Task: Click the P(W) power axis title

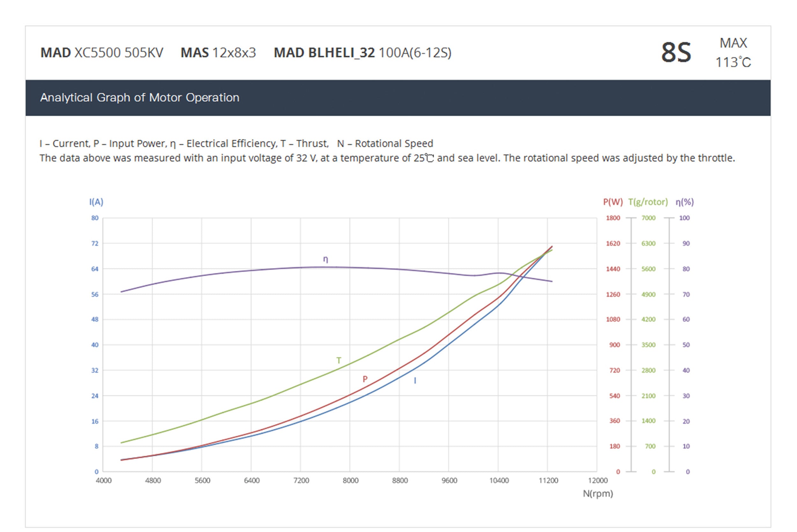Action: tap(613, 202)
